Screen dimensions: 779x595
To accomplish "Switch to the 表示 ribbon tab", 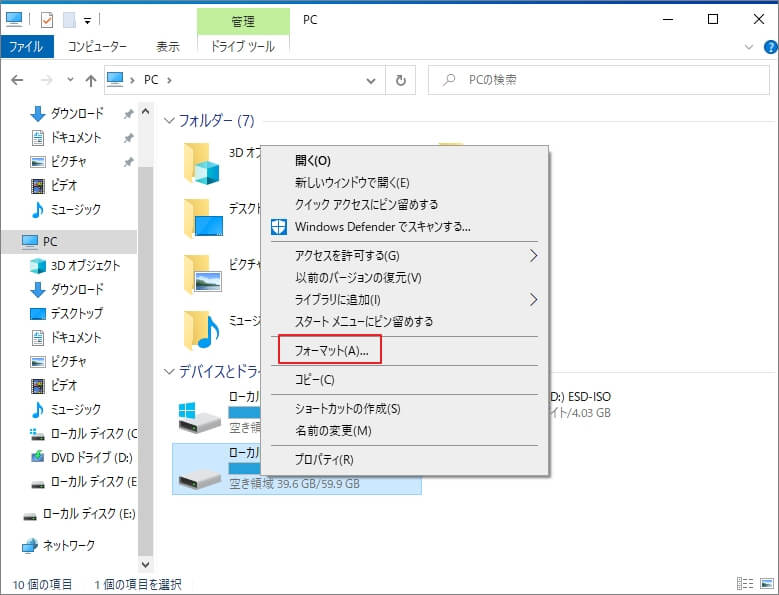I will 167,47.
